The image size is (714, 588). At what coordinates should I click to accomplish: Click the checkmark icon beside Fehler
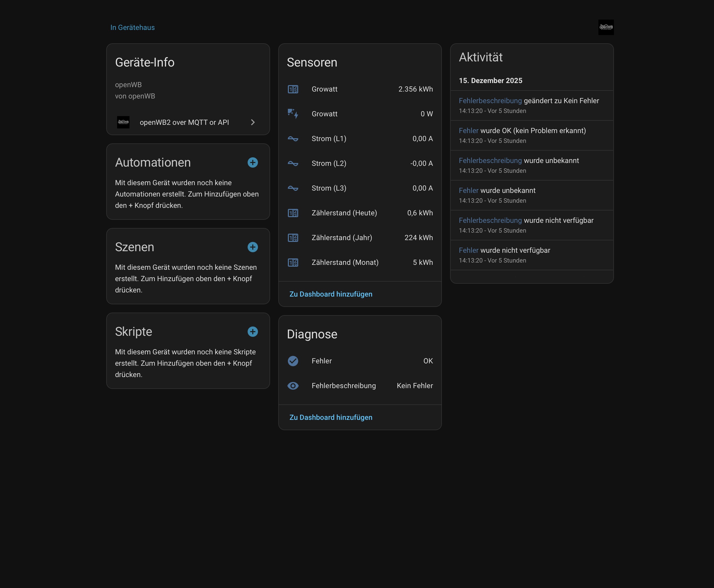coord(293,361)
